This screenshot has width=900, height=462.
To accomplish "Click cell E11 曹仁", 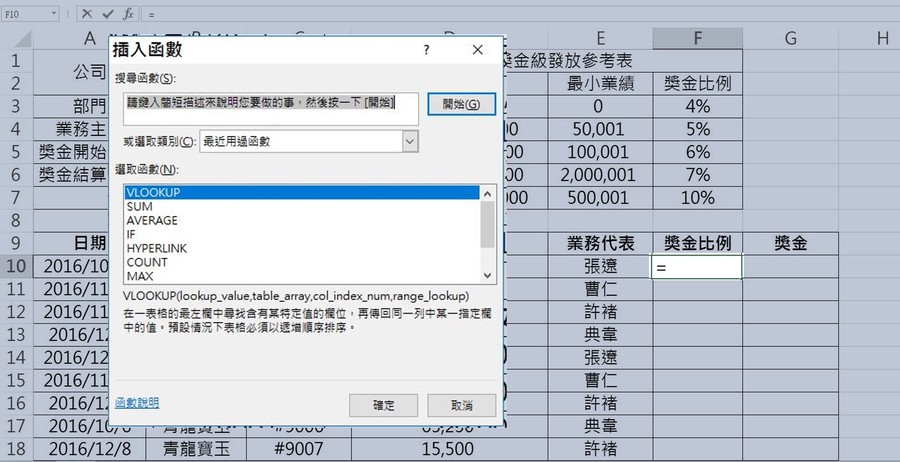I will tap(600, 289).
